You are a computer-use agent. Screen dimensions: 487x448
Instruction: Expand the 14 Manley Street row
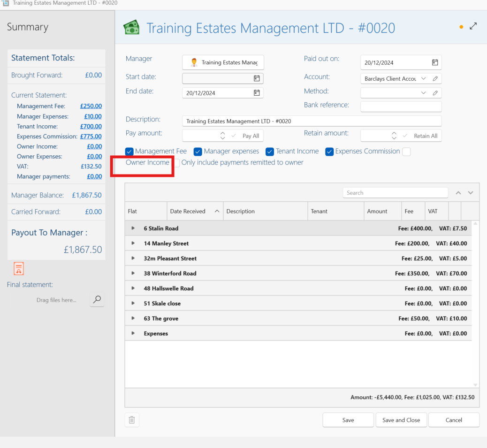[133, 243]
